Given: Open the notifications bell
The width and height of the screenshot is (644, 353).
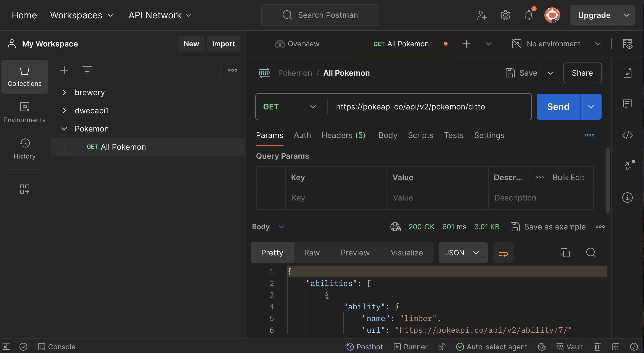Looking at the screenshot, I should (x=529, y=15).
